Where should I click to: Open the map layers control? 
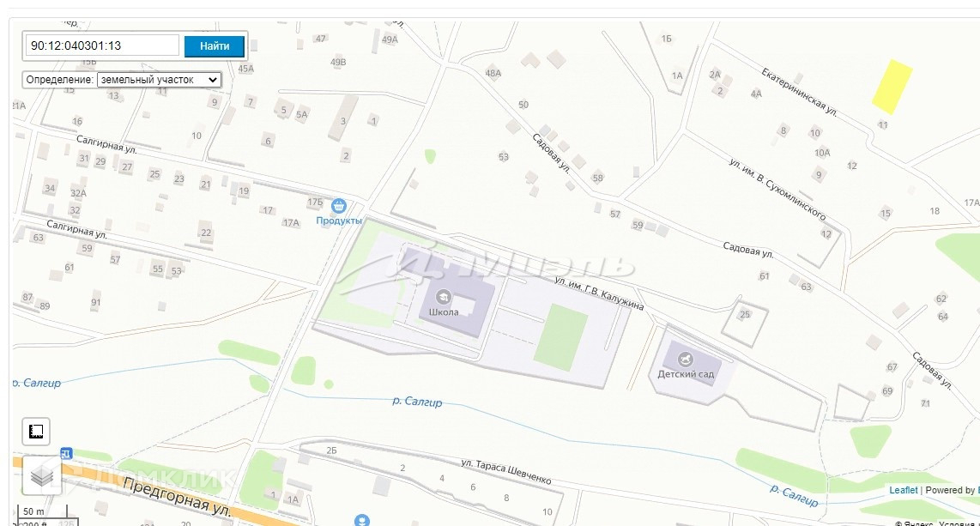click(x=42, y=476)
